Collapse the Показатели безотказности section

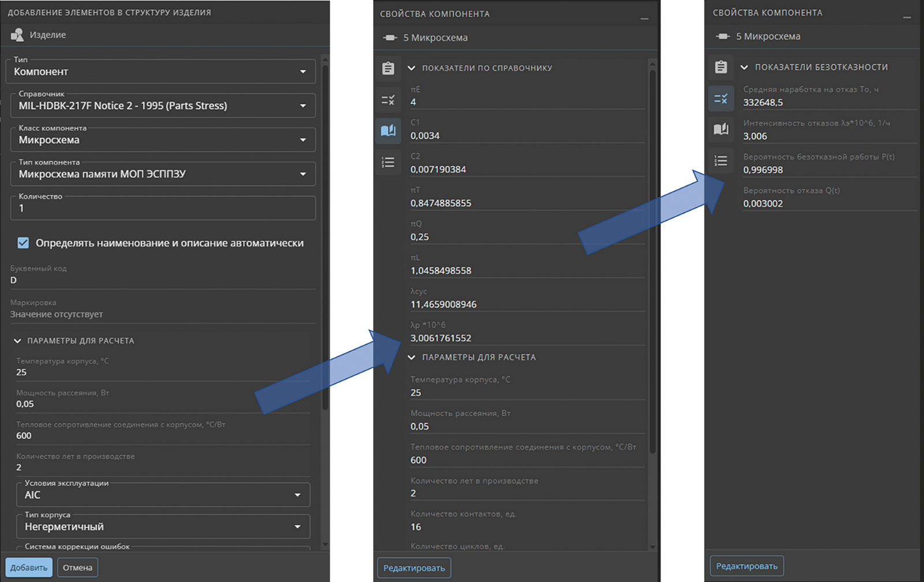click(x=744, y=67)
